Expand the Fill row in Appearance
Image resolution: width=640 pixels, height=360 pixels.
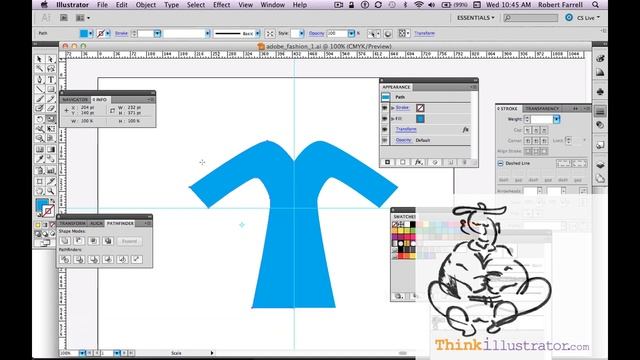[x=393, y=118]
